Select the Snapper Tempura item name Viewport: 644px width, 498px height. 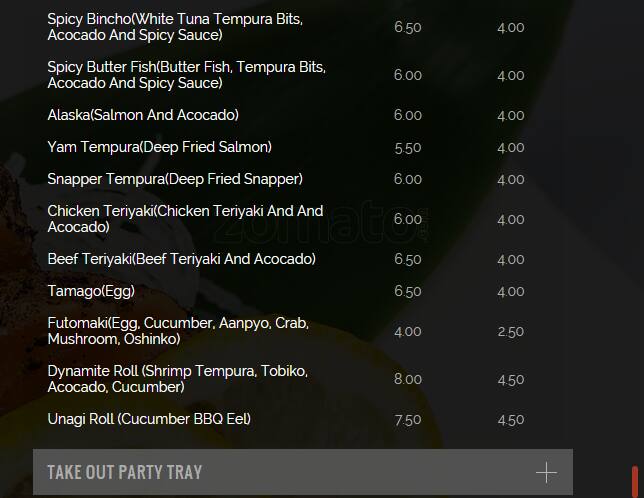pos(175,179)
